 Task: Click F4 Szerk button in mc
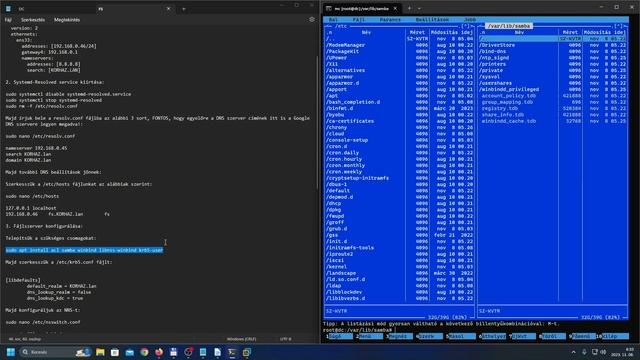click(x=431, y=336)
